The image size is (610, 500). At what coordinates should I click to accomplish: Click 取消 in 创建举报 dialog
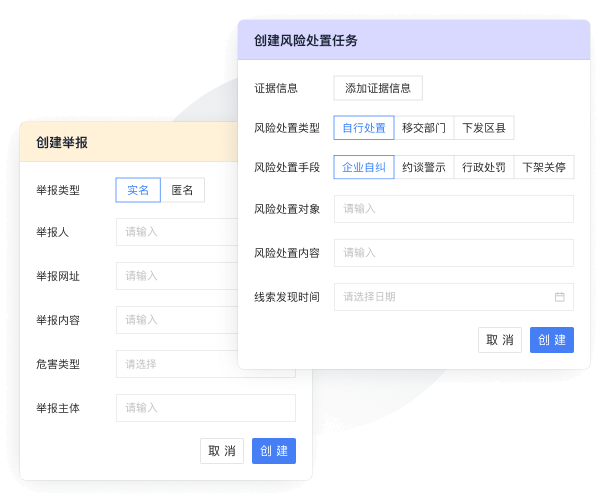(x=222, y=451)
